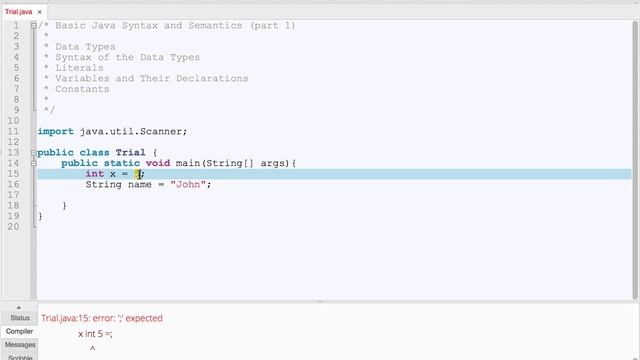Click the comment "Data Types" on line 3
The image size is (640, 360).
click(x=85, y=47)
